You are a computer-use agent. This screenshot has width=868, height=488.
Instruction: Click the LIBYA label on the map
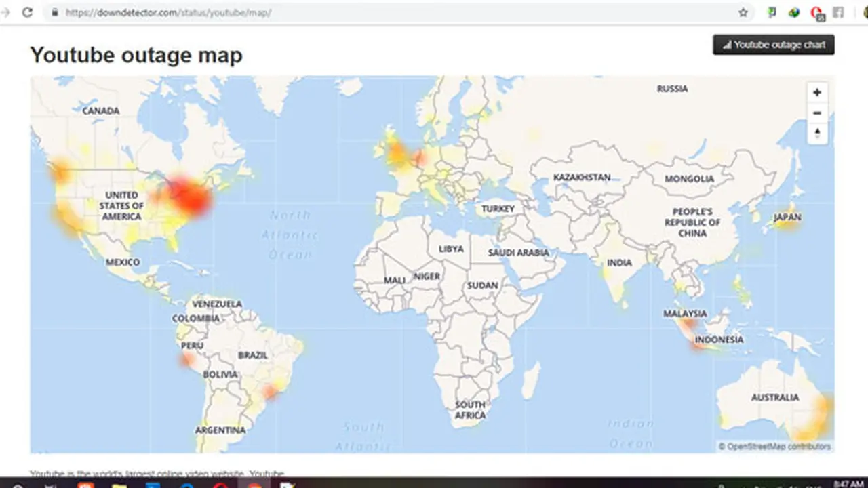click(451, 249)
